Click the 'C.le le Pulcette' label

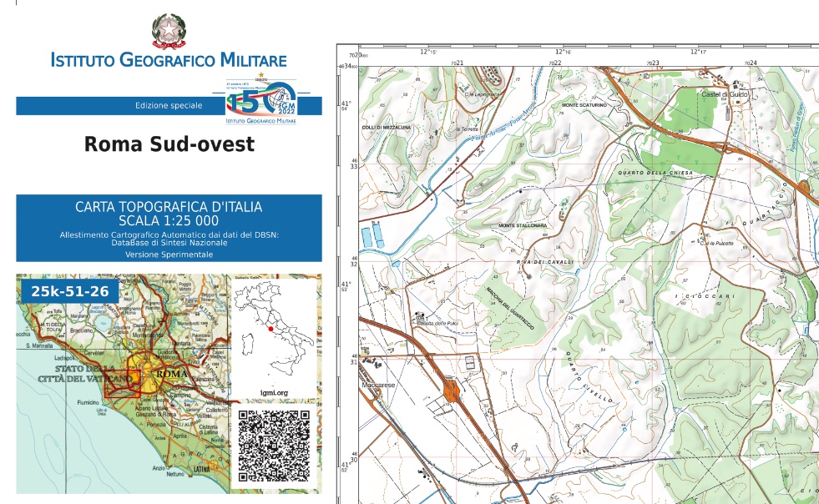(x=716, y=244)
